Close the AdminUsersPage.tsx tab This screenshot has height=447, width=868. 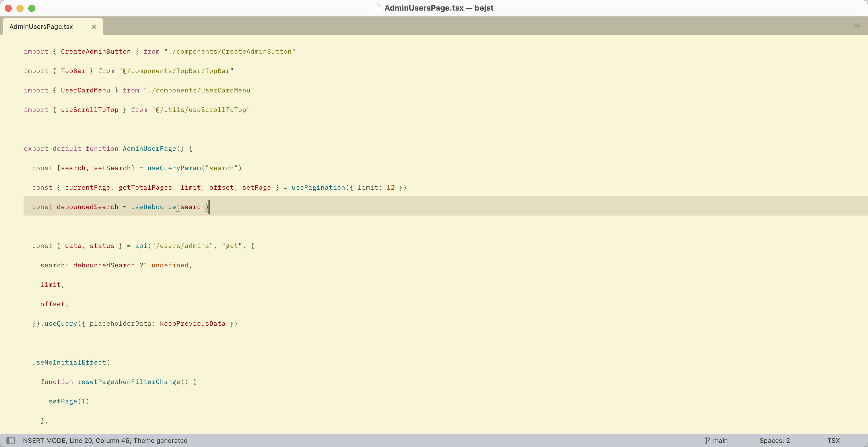94,27
